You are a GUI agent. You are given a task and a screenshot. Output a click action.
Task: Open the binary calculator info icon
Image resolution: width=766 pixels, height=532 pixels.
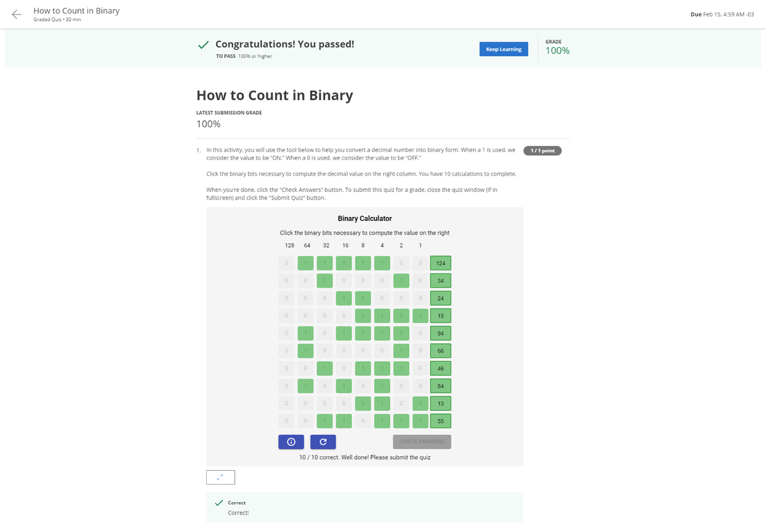coord(291,441)
